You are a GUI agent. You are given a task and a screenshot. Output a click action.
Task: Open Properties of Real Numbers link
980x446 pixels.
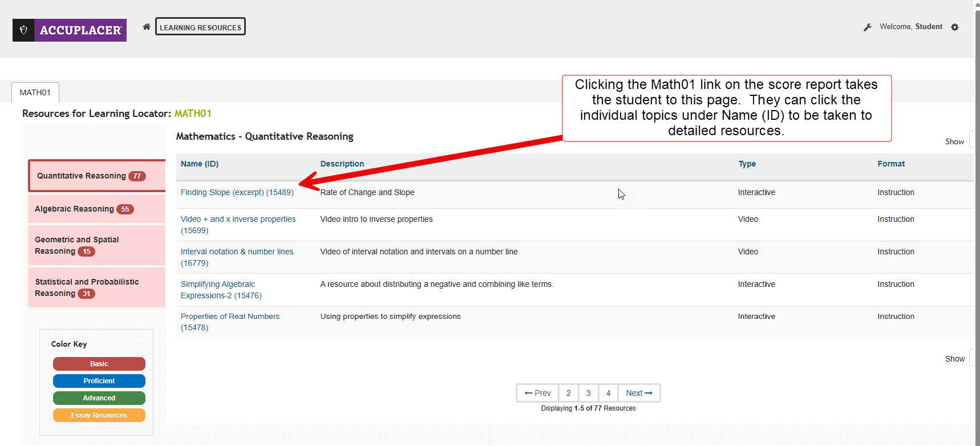tap(230, 317)
